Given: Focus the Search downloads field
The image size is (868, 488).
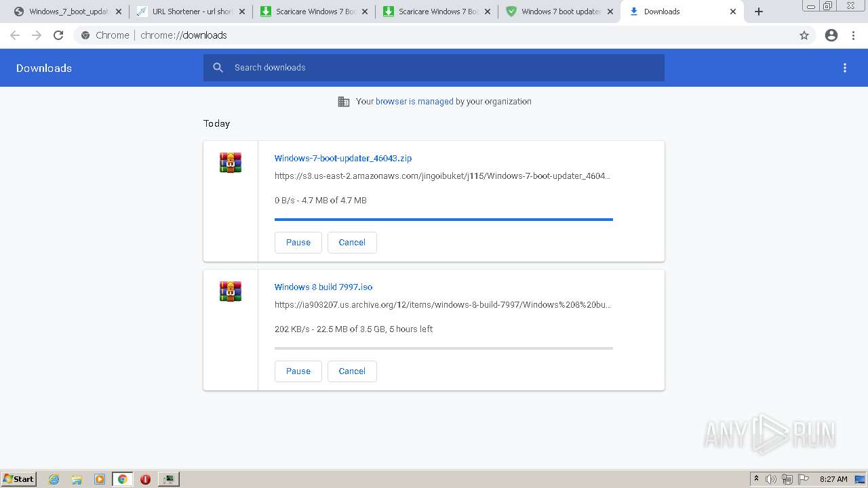Looking at the screenshot, I should pyautogui.click(x=434, y=68).
